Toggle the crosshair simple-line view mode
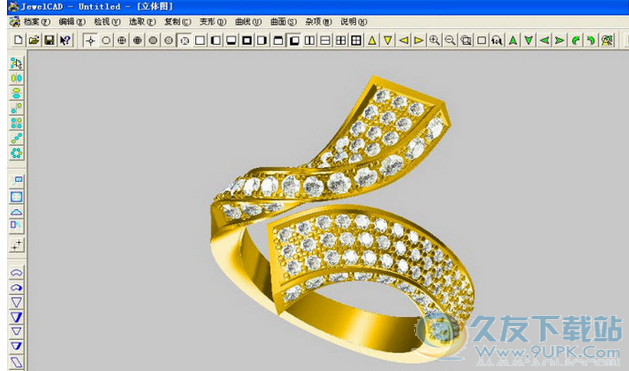The height and width of the screenshot is (371, 629). coord(90,40)
